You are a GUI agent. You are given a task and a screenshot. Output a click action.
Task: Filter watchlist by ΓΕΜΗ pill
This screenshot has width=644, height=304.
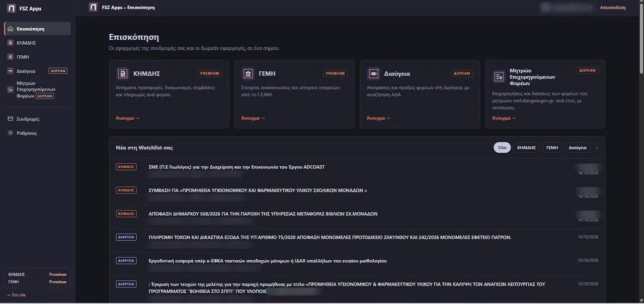tap(552, 147)
